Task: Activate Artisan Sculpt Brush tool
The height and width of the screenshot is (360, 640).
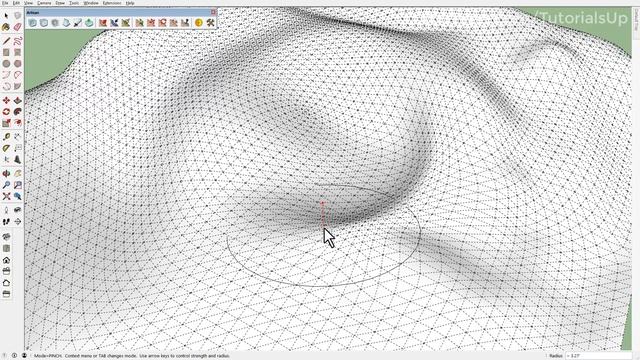Action: [103, 23]
